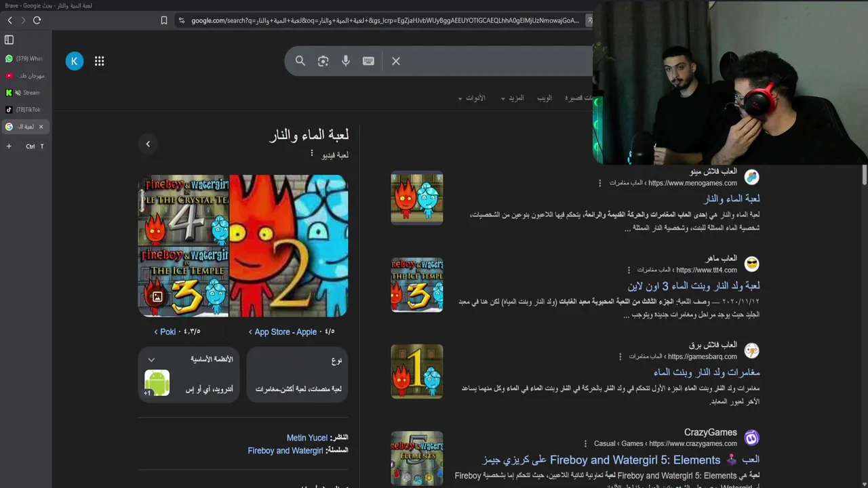Open the Fireboy & Watergirl 4 image
The image size is (868, 488).
pos(183,210)
